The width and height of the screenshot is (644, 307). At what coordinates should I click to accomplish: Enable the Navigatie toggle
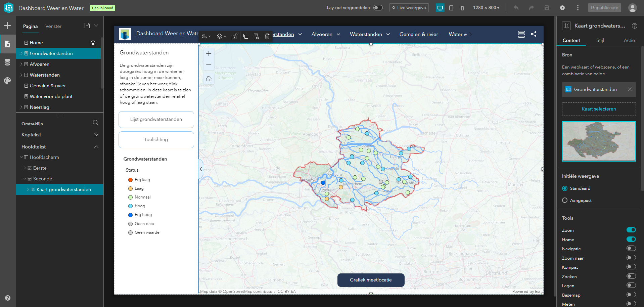pos(630,249)
